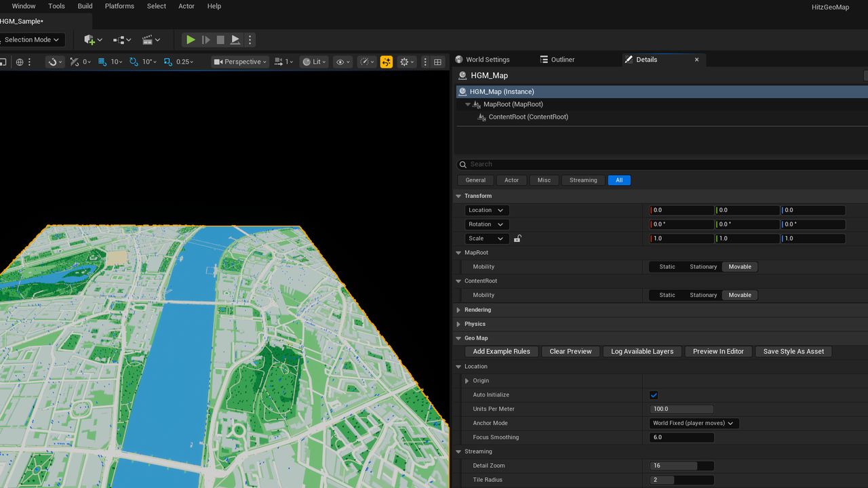Open the viewport performance and scalability menu

coord(367,62)
